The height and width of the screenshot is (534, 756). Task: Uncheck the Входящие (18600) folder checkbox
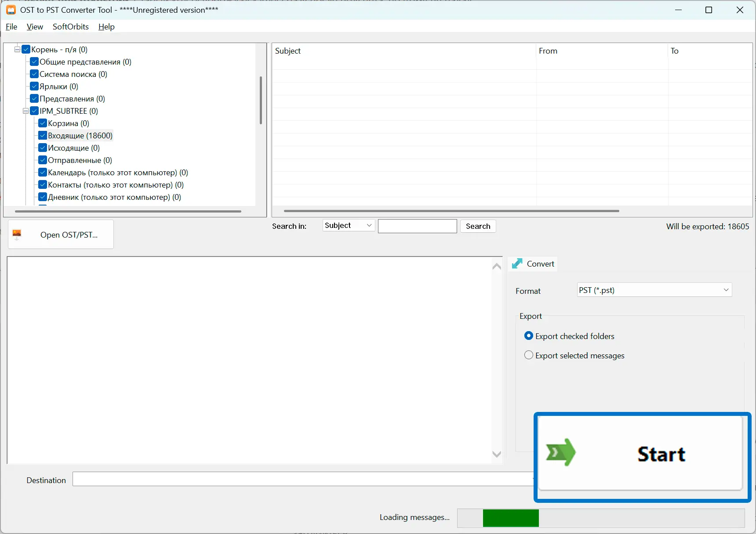(x=43, y=135)
